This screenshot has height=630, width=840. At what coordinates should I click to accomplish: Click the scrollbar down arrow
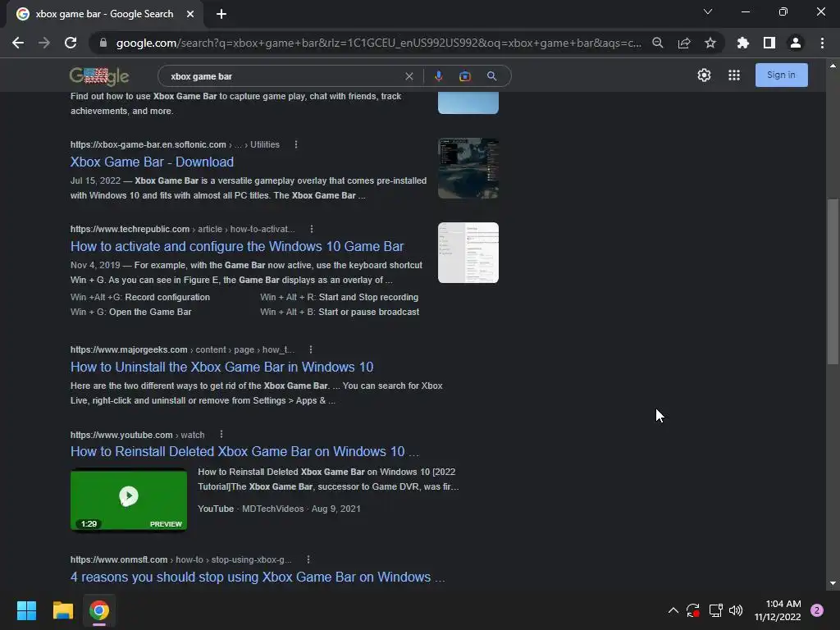(833, 583)
